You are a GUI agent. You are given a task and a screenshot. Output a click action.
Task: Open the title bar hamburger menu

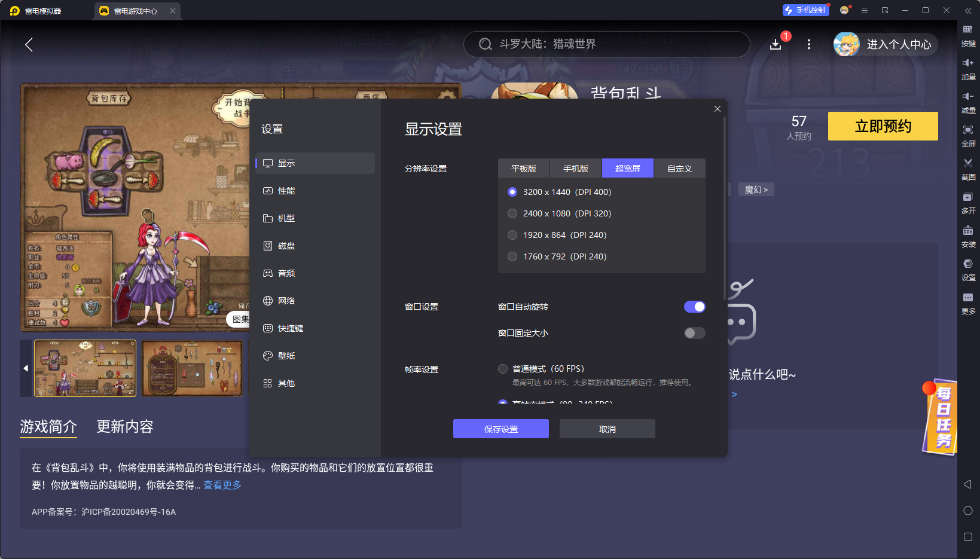click(865, 10)
